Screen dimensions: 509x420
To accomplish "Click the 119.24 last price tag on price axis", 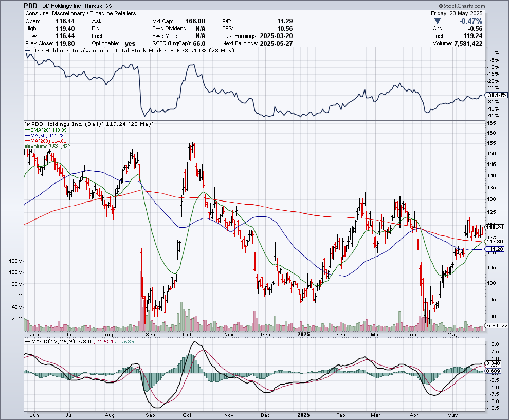I will (x=495, y=227).
